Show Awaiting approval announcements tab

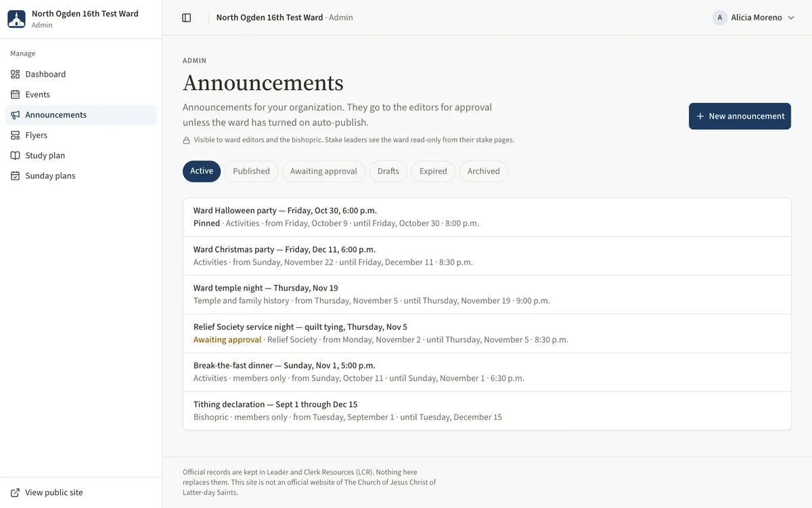click(323, 171)
